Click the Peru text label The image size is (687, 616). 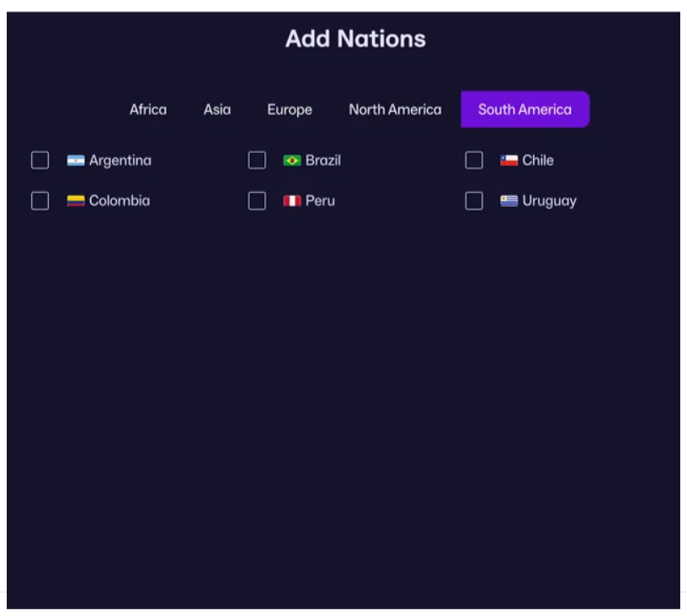[x=320, y=201]
